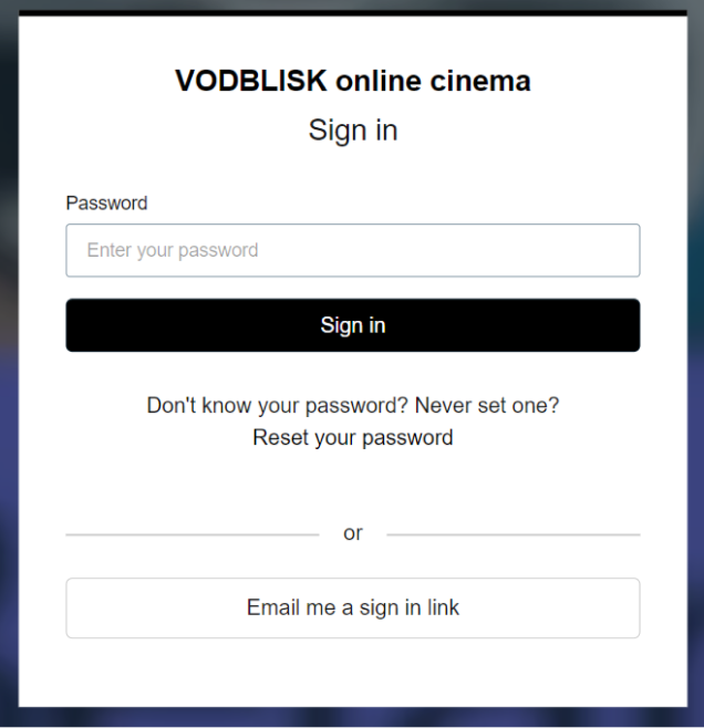Click the divider line right of 'or'
704x728 pixels.
513,535
